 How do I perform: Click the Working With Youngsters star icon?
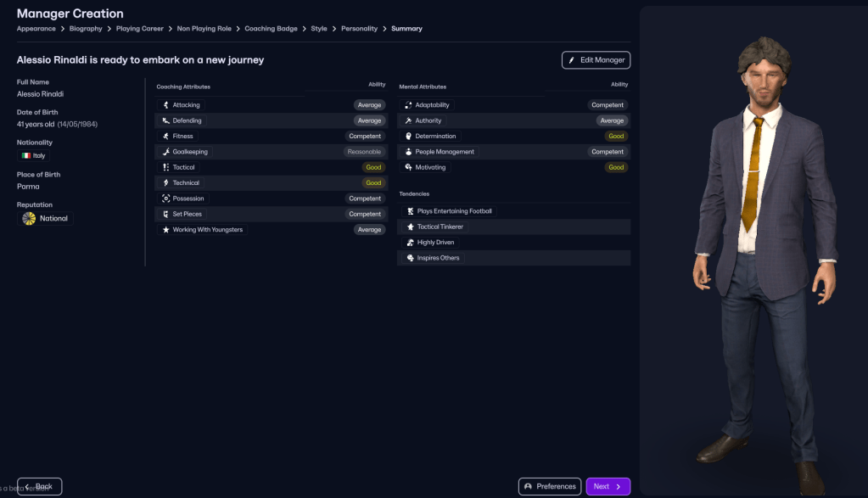point(166,230)
